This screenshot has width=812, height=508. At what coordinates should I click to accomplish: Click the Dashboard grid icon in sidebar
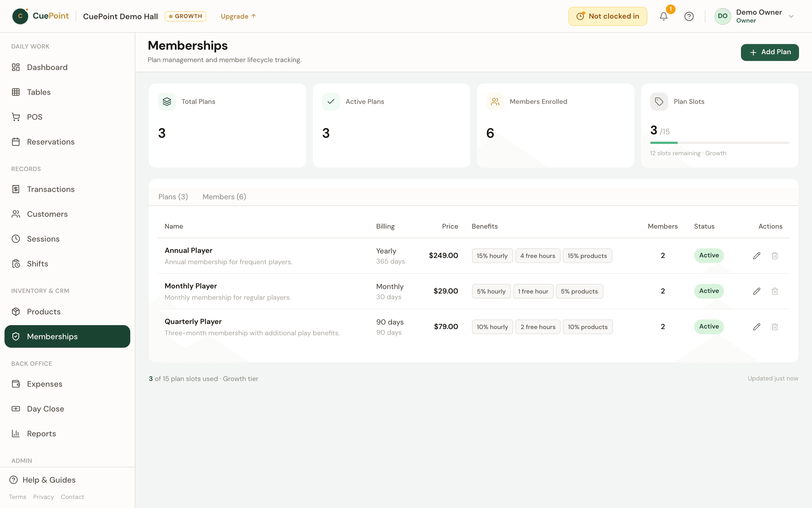[x=16, y=67]
